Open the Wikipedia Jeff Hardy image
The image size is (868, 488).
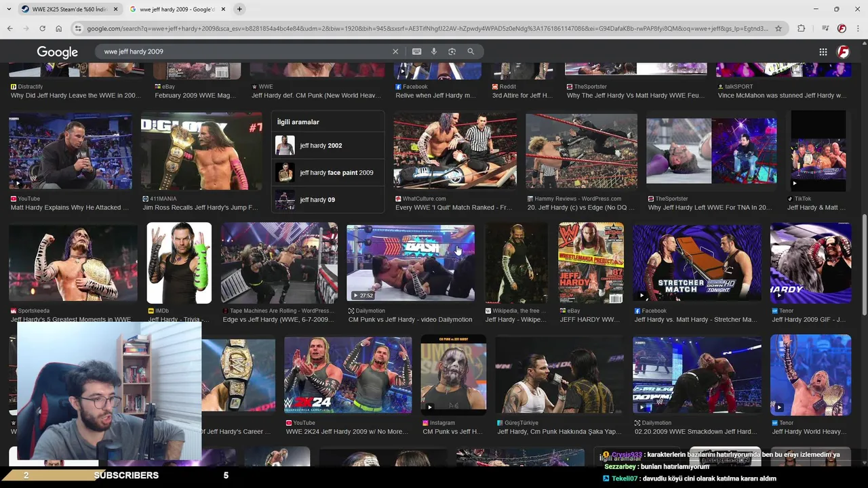click(x=516, y=263)
